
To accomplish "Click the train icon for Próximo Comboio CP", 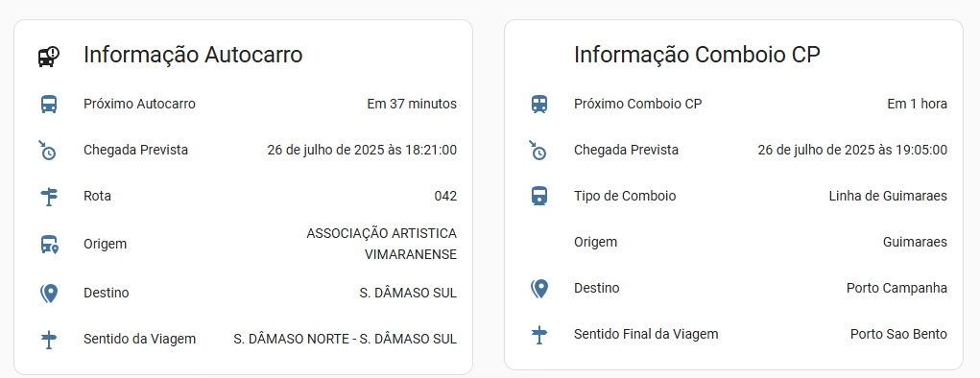I will (539, 104).
